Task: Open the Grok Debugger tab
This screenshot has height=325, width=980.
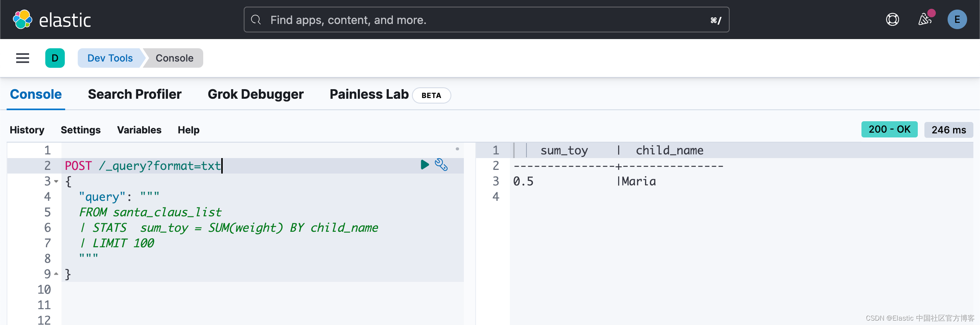Action: click(x=255, y=94)
